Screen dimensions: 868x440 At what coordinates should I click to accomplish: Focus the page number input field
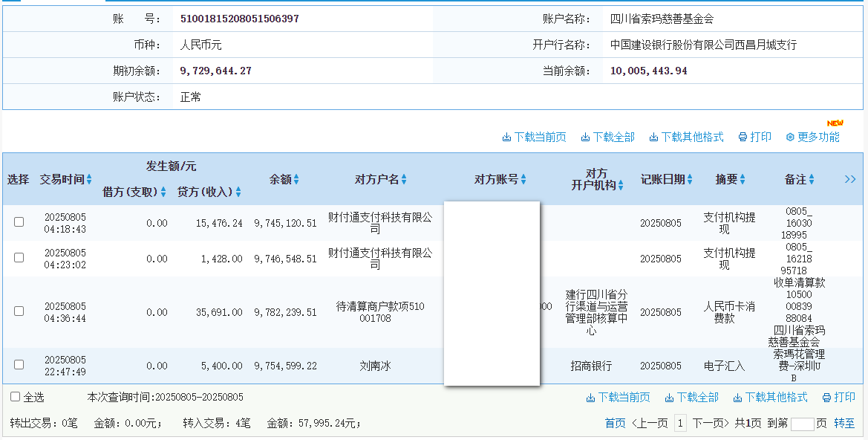(802, 424)
